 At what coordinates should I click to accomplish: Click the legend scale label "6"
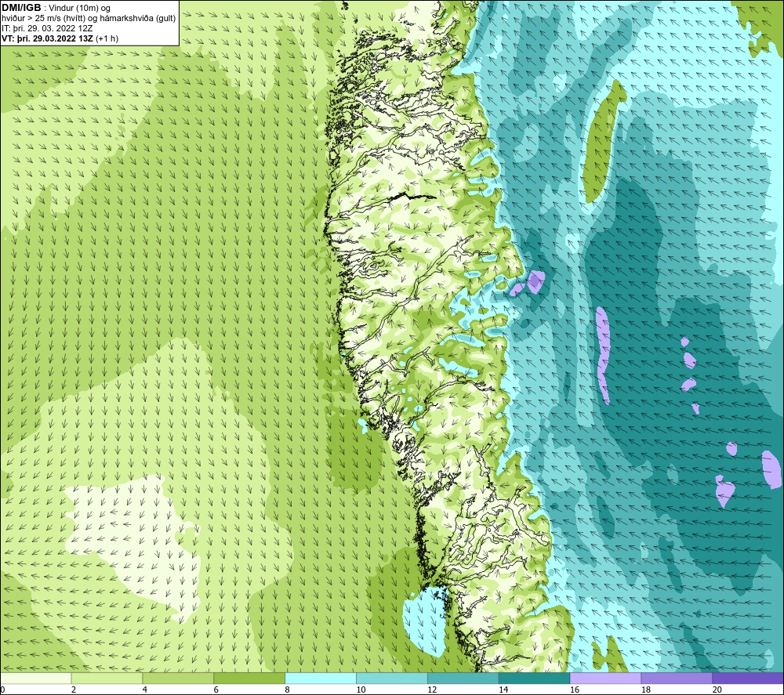pyautogui.click(x=216, y=690)
